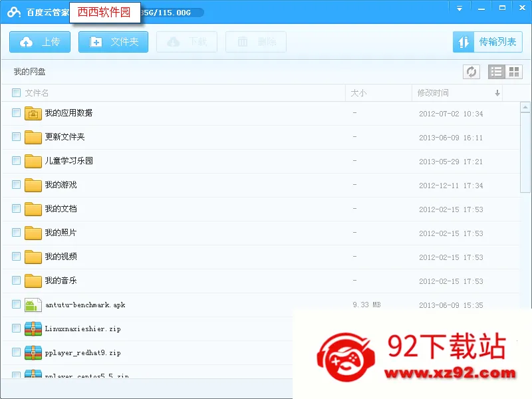Click the 我的音乐 folder icon
The height and width of the screenshot is (399, 532).
click(x=33, y=281)
